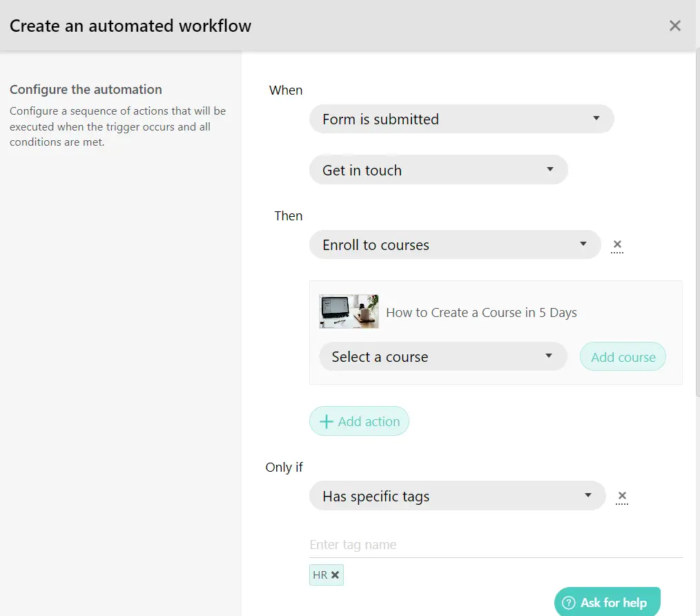Select the HR tag chip label

coord(320,575)
